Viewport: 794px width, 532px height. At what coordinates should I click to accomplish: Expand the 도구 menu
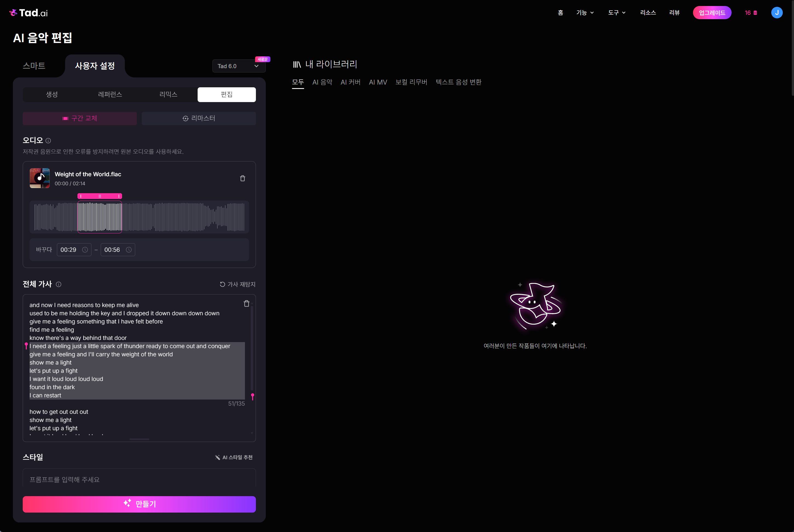pos(617,13)
